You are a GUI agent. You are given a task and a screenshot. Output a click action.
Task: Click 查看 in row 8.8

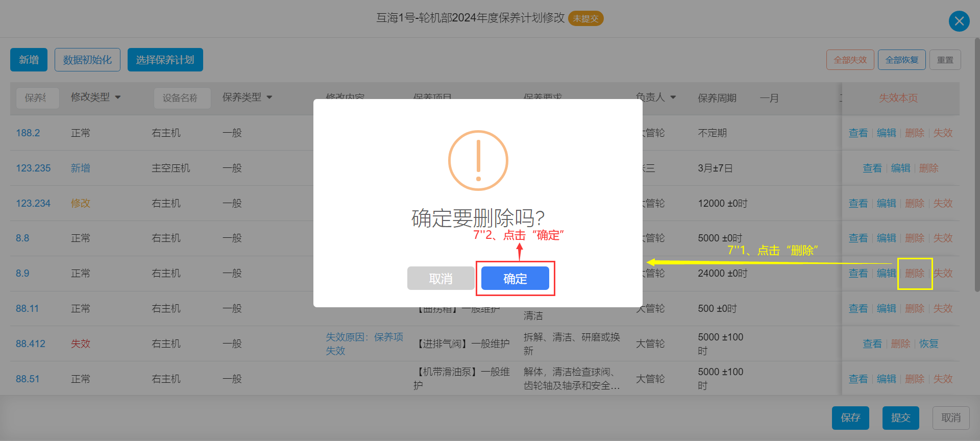point(858,238)
